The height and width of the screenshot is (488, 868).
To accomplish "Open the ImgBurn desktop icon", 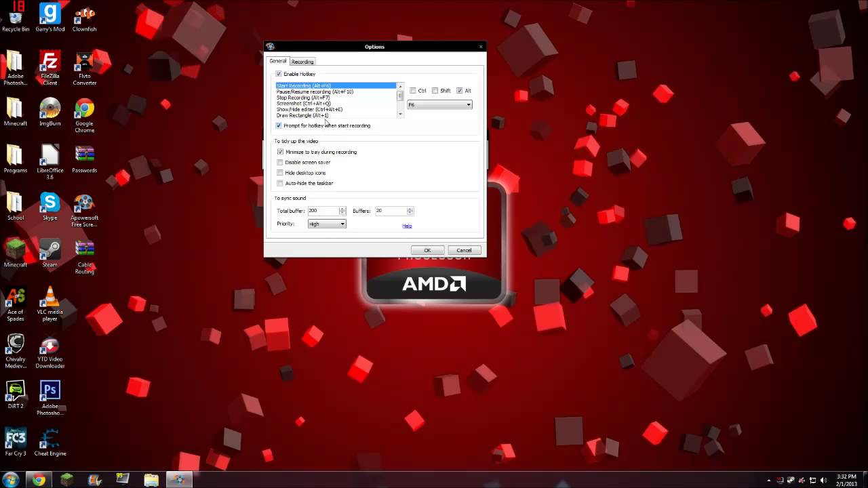I will pos(50,112).
